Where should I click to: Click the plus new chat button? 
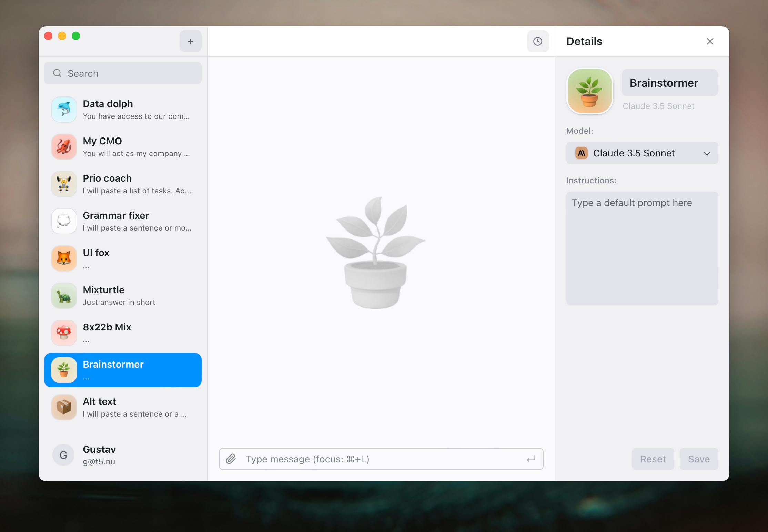190,42
